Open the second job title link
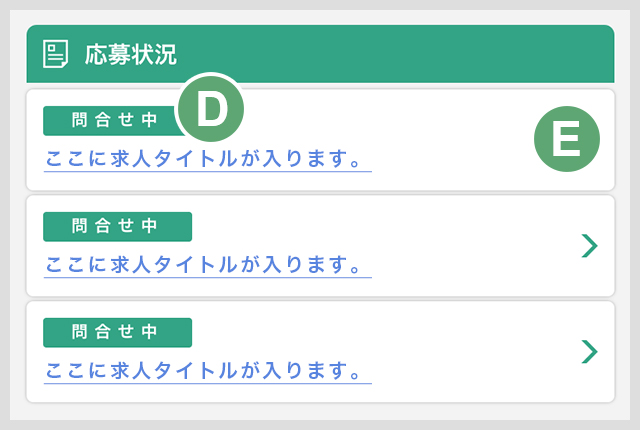Image resolution: width=640 pixels, height=430 pixels. tap(202, 265)
